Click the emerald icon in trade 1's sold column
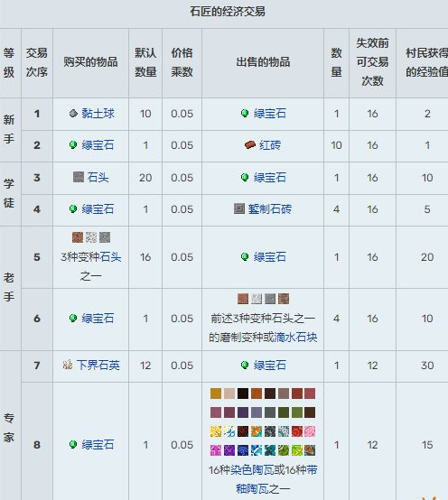The height and width of the screenshot is (500, 448). click(x=245, y=113)
